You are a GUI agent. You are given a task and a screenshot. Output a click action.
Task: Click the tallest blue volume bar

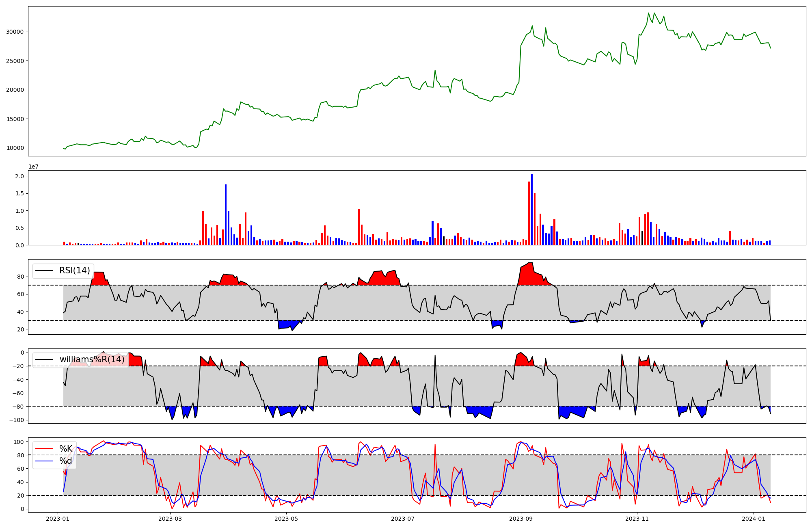[x=531, y=210]
